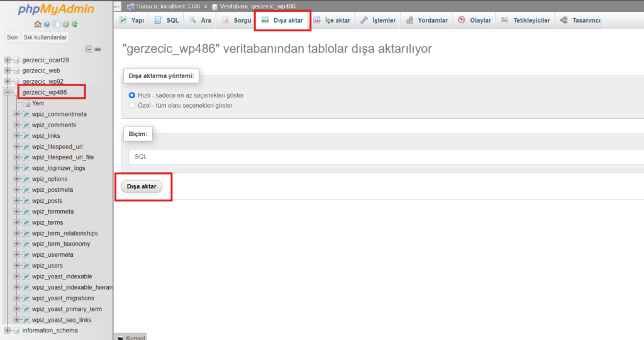Open the wpiz_yoast_primary_term table
The width and height of the screenshot is (644, 340).
click(67, 309)
